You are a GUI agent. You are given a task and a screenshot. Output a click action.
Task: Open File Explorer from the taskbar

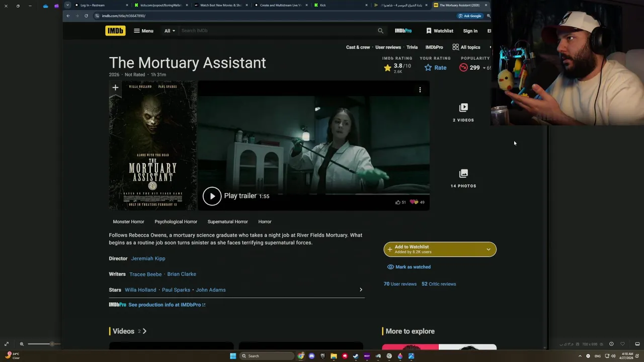click(334, 356)
